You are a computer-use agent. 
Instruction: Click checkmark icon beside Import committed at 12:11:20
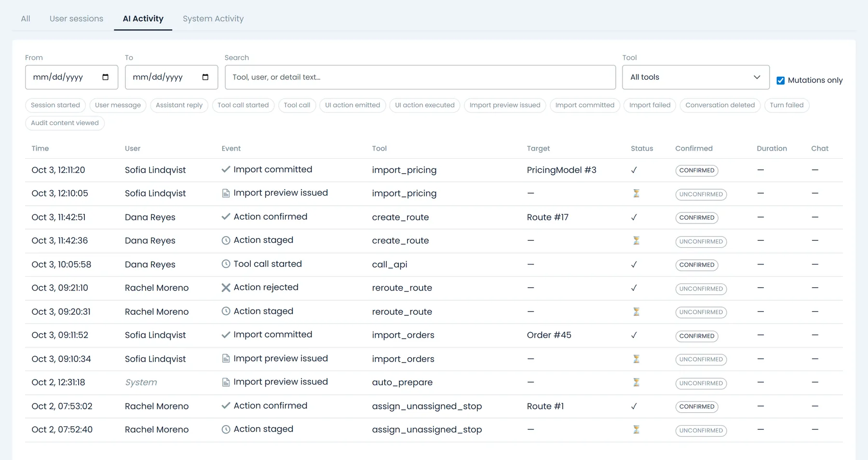pos(226,169)
